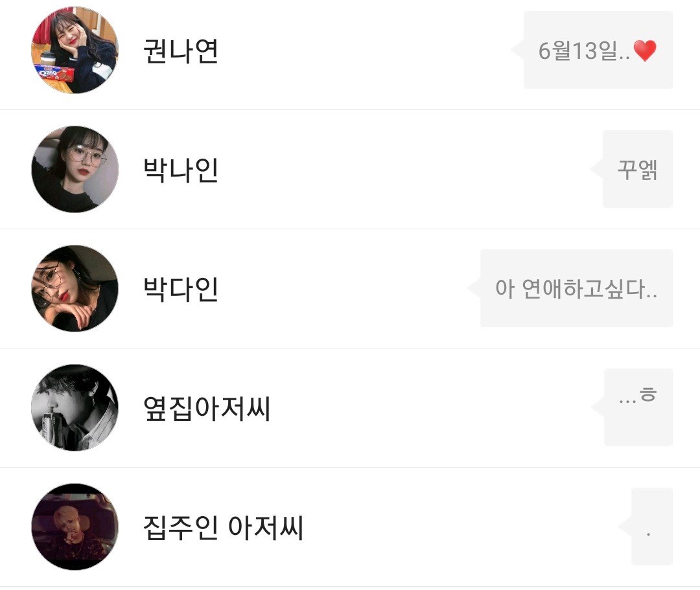Click the friend name 박나인
700x590 pixels.
coord(180,170)
